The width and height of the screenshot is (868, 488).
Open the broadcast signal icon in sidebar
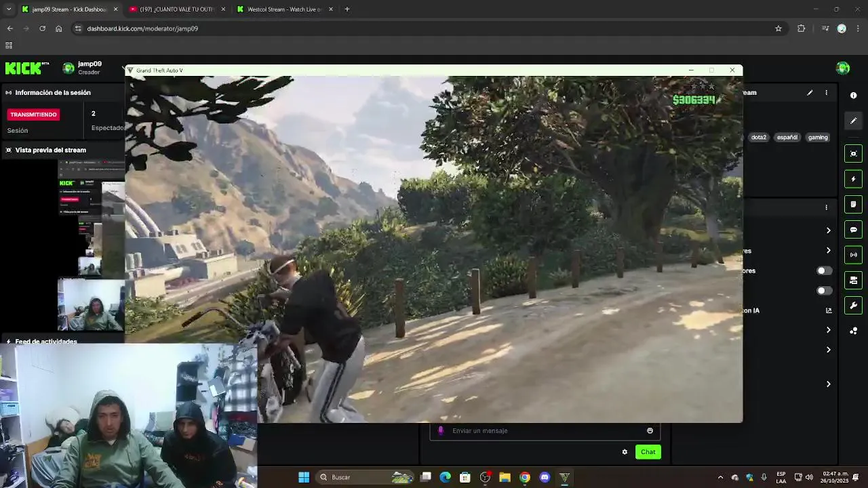[x=854, y=255]
